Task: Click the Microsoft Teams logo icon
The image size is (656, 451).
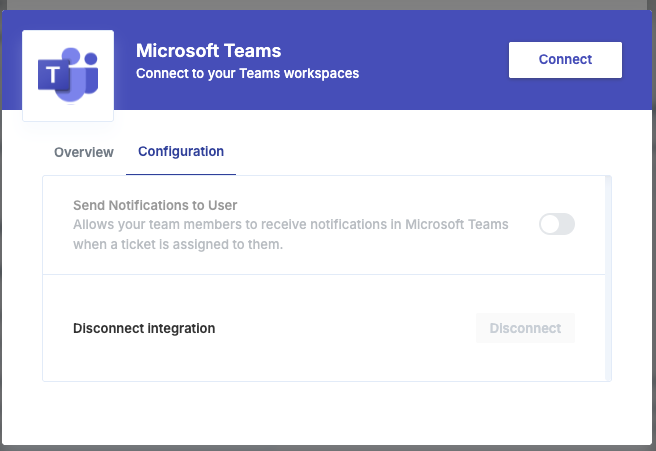Action: coord(68,75)
